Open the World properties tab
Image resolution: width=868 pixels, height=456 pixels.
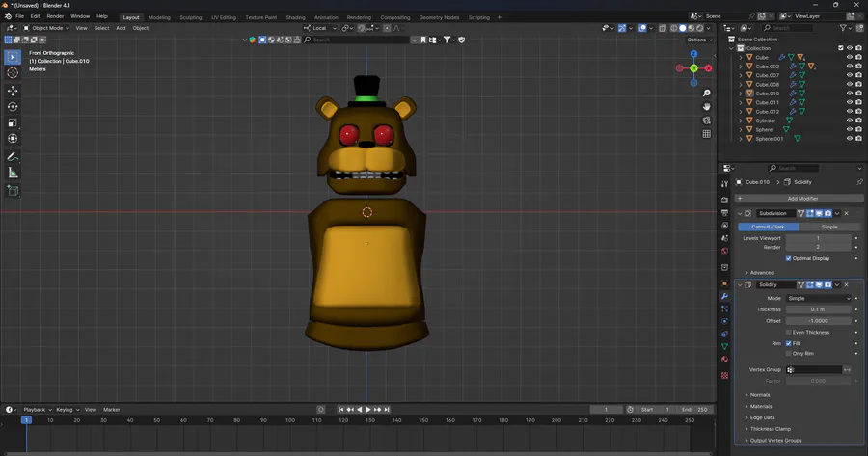click(724, 252)
